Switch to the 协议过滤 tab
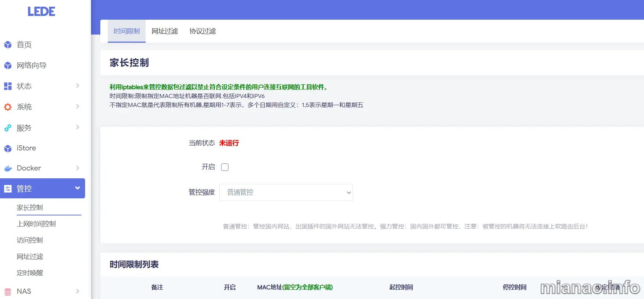The height and width of the screenshot is (299, 644). pos(203,31)
